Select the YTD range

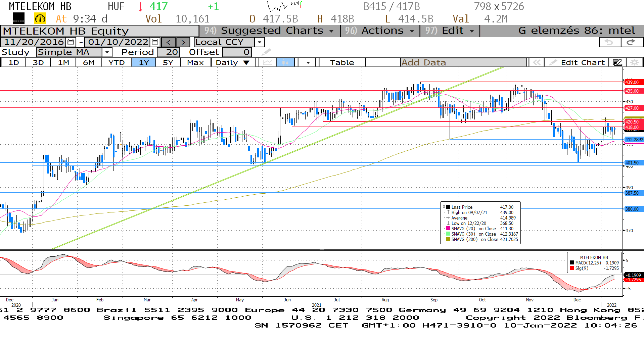[117, 62]
